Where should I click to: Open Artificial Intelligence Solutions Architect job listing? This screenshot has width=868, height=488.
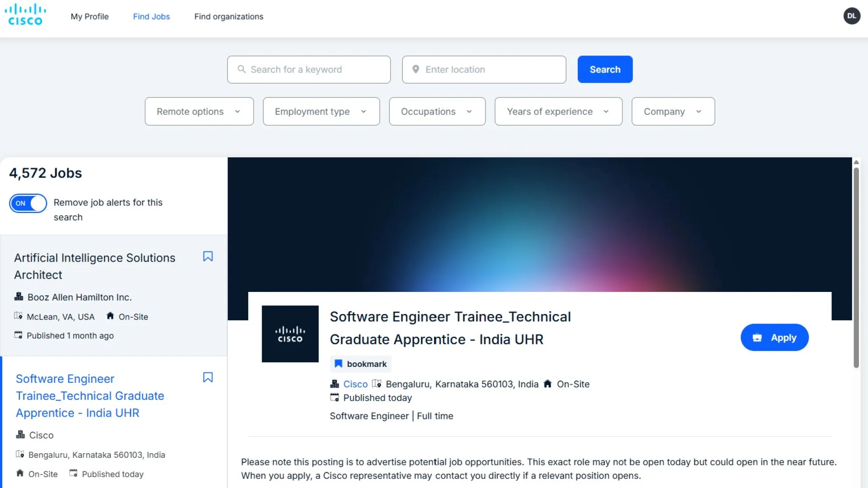click(94, 266)
